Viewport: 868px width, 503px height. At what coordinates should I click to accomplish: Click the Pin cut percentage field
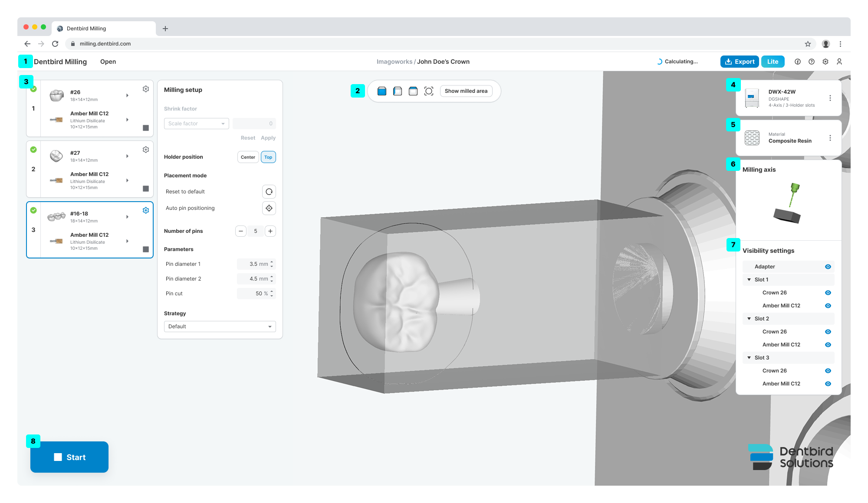256,294
